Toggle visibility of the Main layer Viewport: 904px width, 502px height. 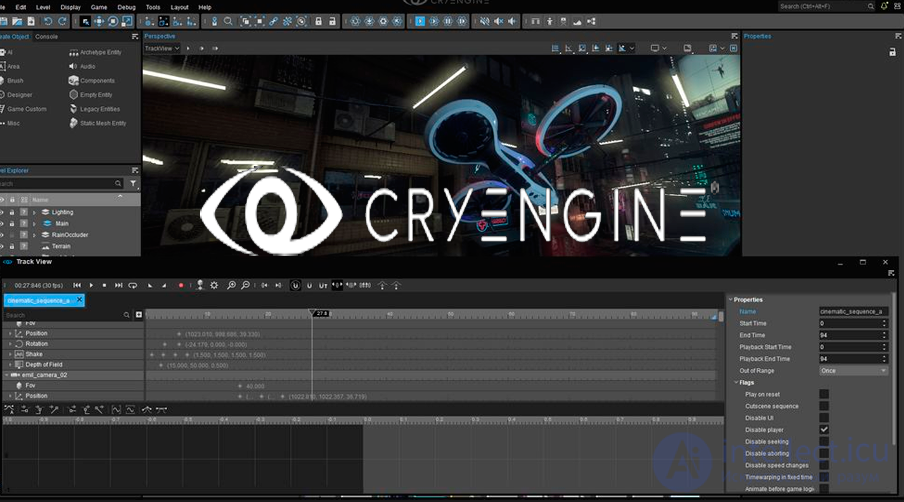[2, 223]
